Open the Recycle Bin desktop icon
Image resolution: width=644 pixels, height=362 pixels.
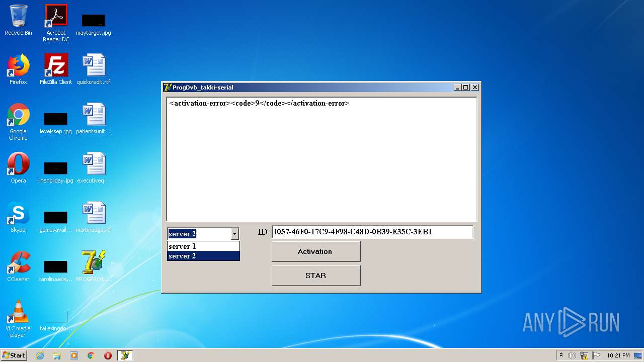tap(18, 20)
